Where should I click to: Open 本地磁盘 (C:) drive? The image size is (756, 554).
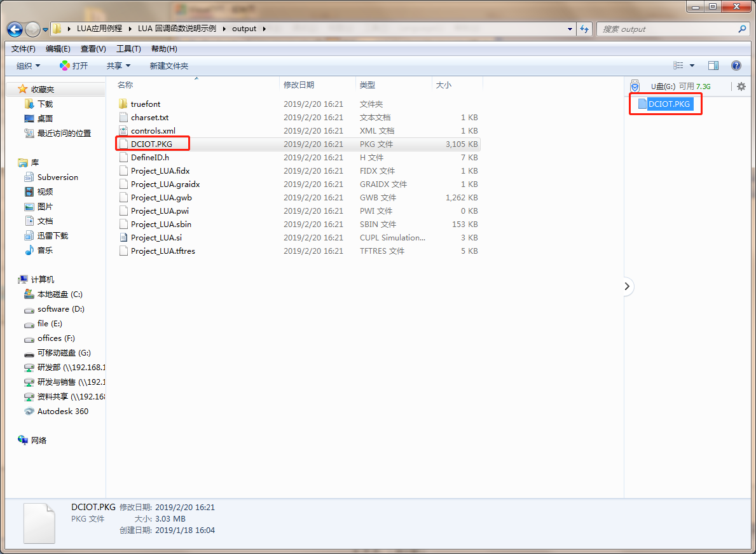[60, 294]
